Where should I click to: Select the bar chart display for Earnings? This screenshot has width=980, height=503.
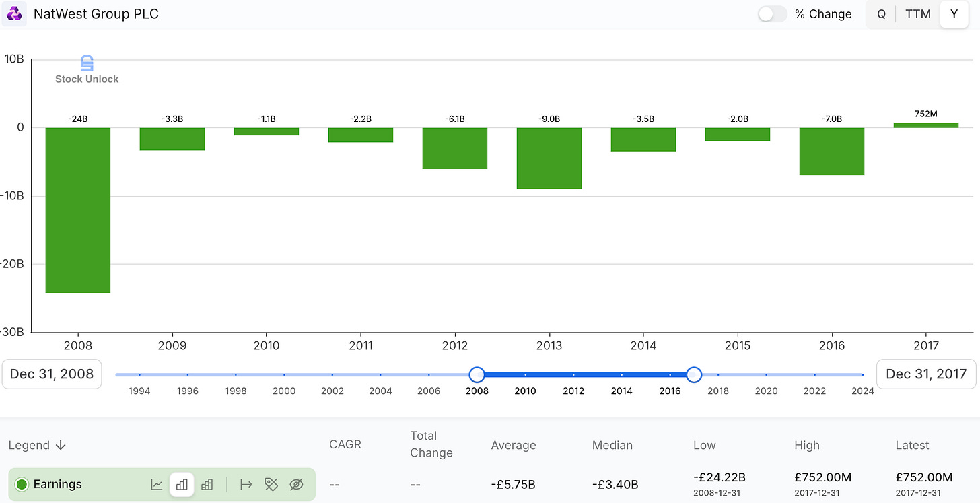182,484
